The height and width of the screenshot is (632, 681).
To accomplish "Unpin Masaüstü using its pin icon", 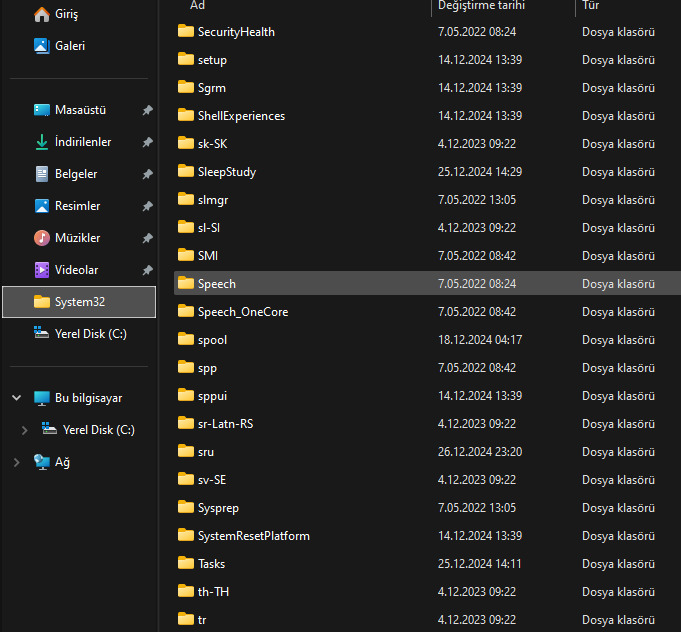I will tap(148, 110).
